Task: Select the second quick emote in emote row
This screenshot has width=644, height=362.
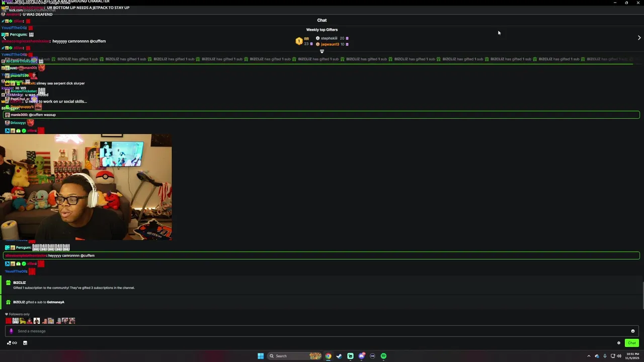Action: (x=16, y=321)
